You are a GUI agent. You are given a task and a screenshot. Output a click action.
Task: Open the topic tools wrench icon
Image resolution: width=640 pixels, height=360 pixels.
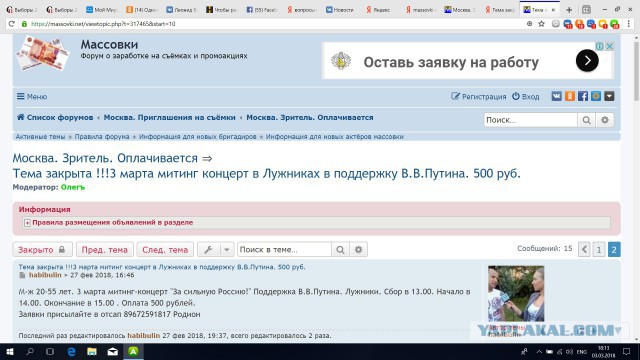tap(209, 249)
